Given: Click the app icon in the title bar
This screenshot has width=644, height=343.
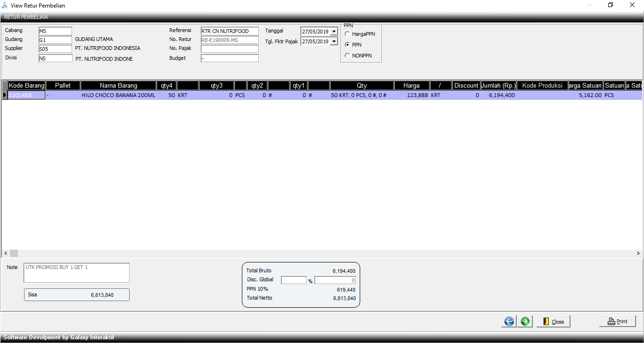Looking at the screenshot, I should (x=5, y=6).
